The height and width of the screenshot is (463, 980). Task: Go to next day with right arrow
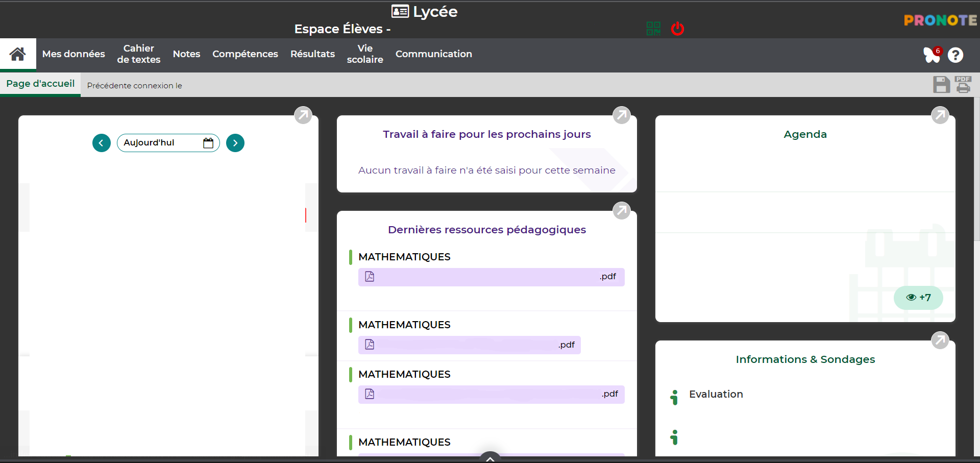235,143
